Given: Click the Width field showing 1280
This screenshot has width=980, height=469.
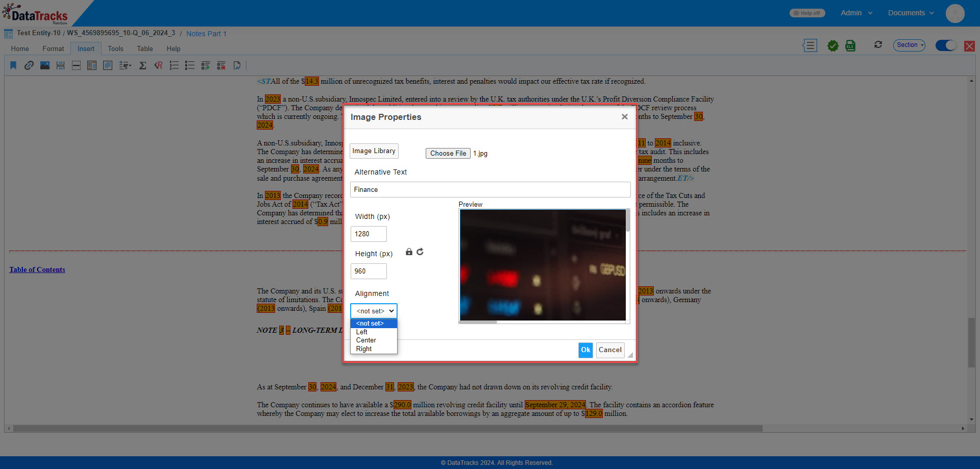Looking at the screenshot, I should tap(369, 234).
